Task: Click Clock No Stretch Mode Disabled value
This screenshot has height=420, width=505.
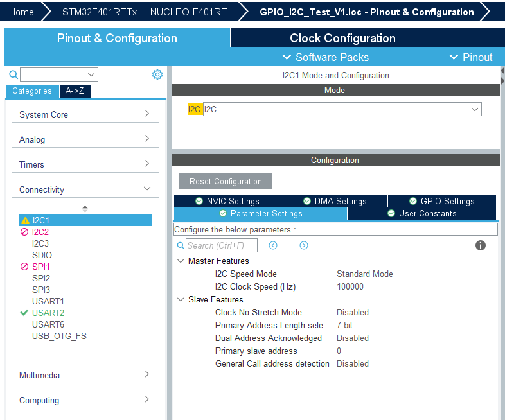Action: [353, 313]
